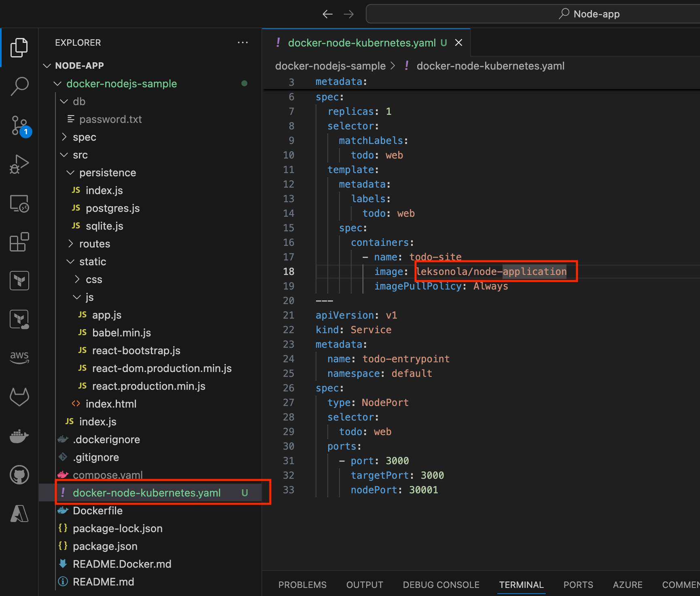700x596 pixels.
Task: Click docker-node-kubernetes.yaml breadcrumb segment
Action: [x=490, y=66]
